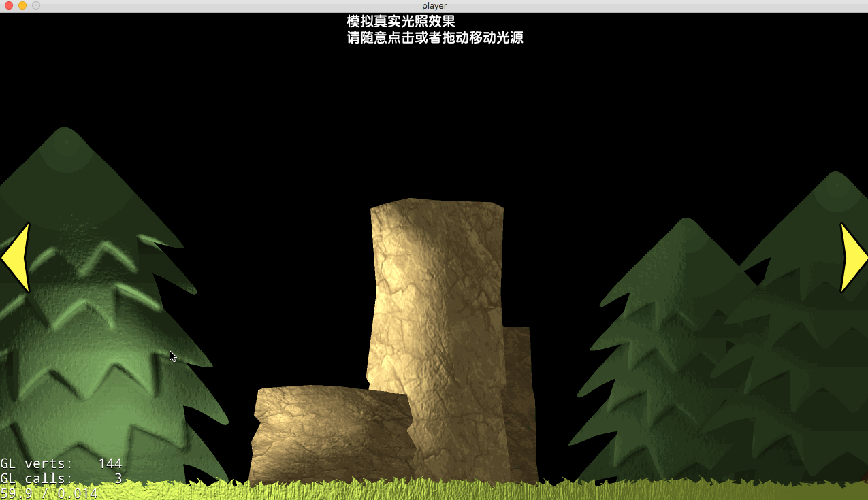
Task: Click the "59.9 / 0.014" FPS readout
Action: click(x=49, y=493)
